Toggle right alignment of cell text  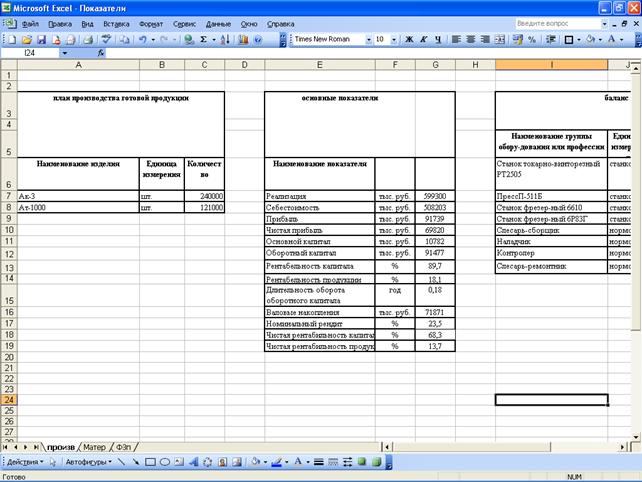point(485,39)
